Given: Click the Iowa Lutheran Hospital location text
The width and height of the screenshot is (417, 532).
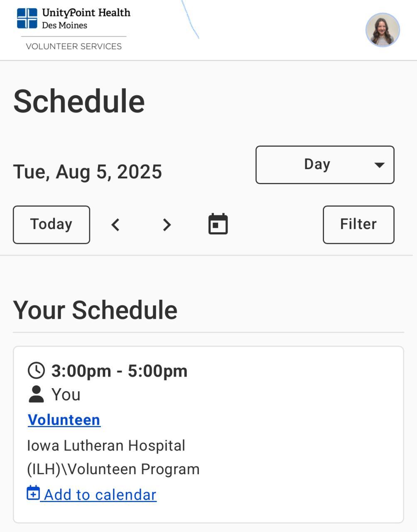Looking at the screenshot, I should [106, 446].
